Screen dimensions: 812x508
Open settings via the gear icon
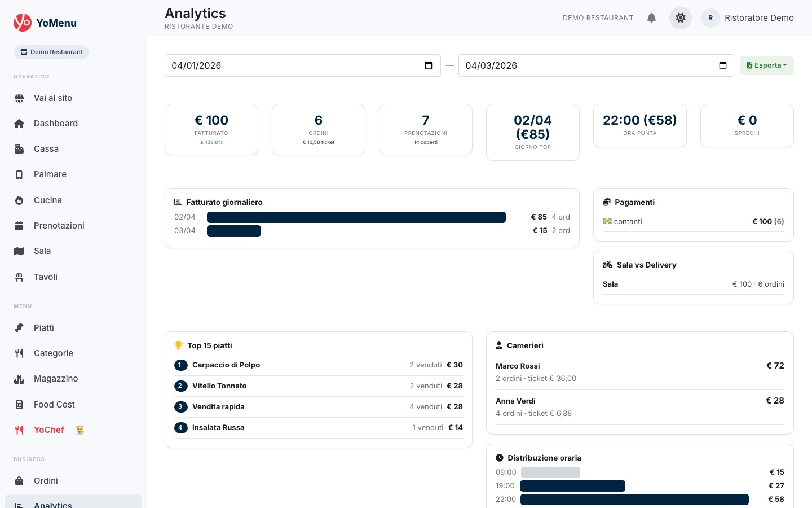point(681,17)
